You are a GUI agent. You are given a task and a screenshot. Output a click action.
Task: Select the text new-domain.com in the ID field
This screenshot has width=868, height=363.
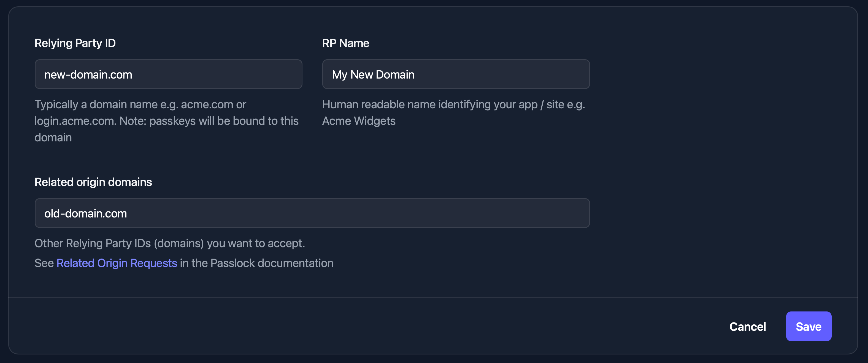(x=88, y=74)
